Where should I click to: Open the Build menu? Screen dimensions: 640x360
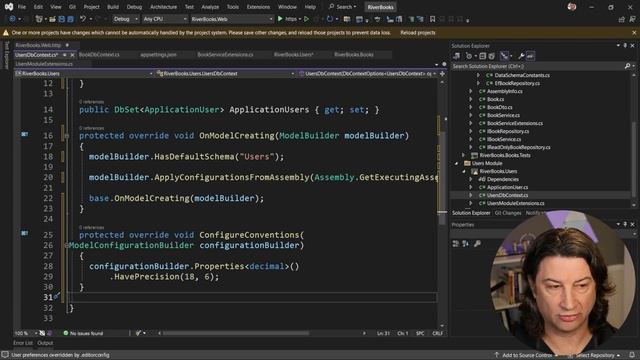pos(113,7)
